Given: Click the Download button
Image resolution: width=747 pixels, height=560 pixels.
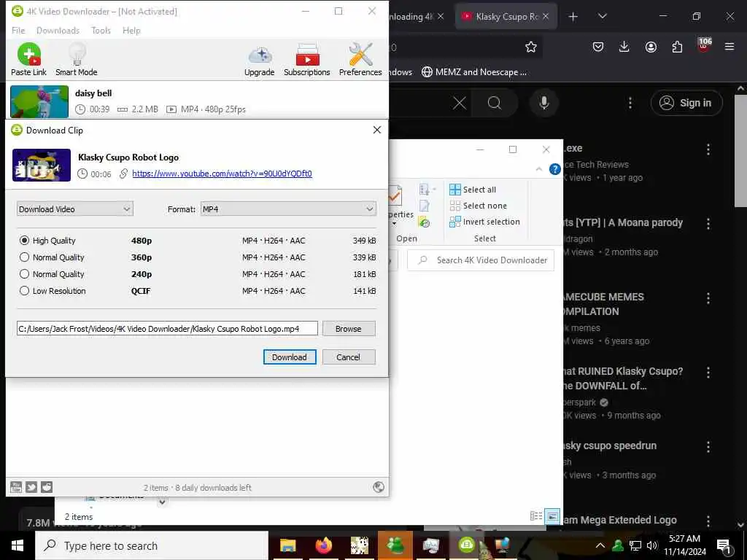Looking at the screenshot, I should point(290,357).
